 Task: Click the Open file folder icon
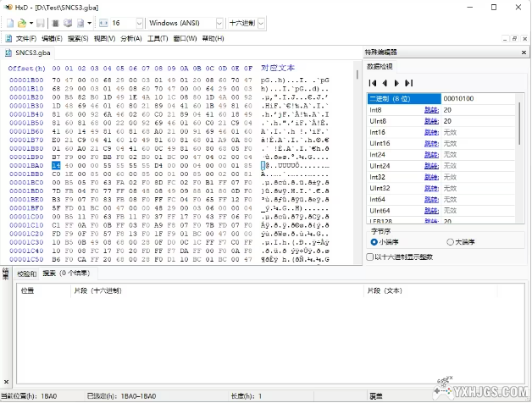click(x=20, y=23)
